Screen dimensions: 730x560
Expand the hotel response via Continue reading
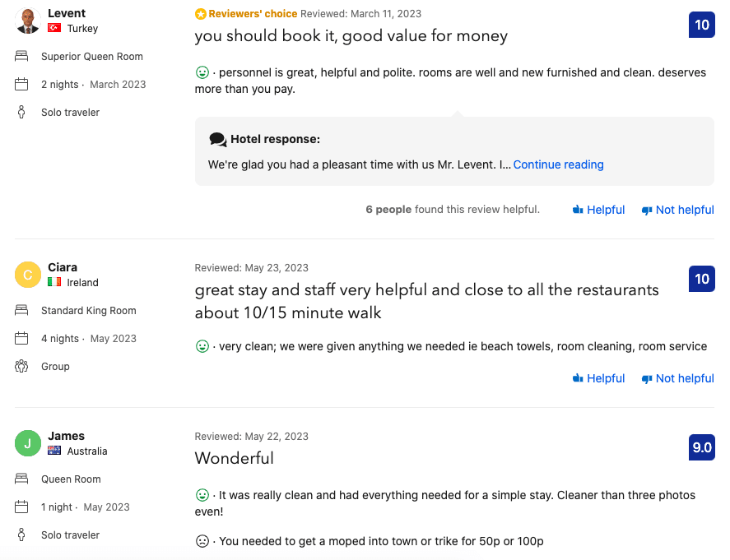coord(558,164)
